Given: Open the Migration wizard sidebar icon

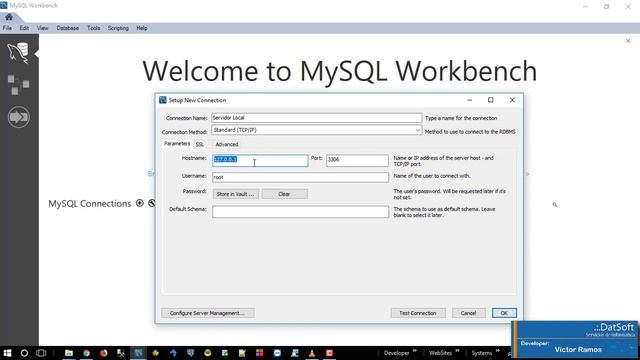Looking at the screenshot, I should click(18, 117).
